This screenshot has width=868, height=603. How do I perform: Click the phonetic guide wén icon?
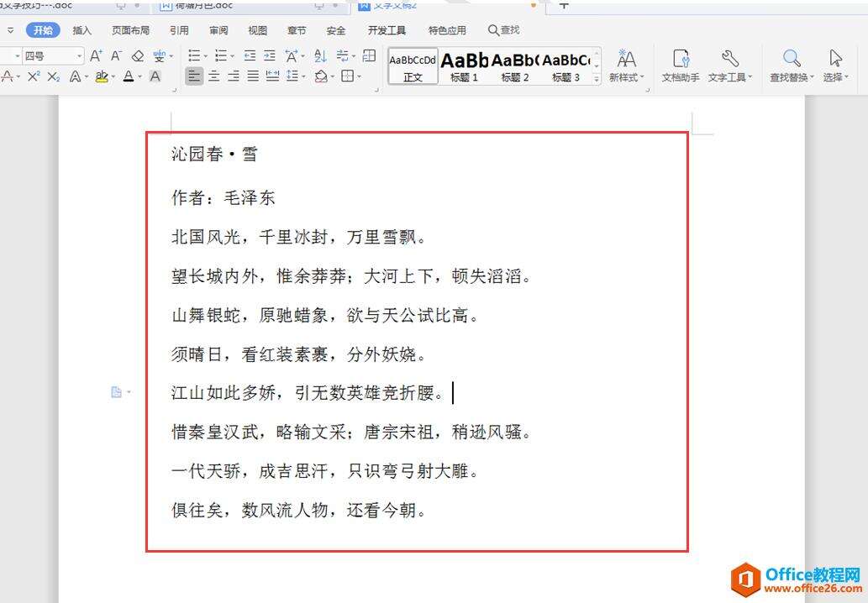[159, 56]
